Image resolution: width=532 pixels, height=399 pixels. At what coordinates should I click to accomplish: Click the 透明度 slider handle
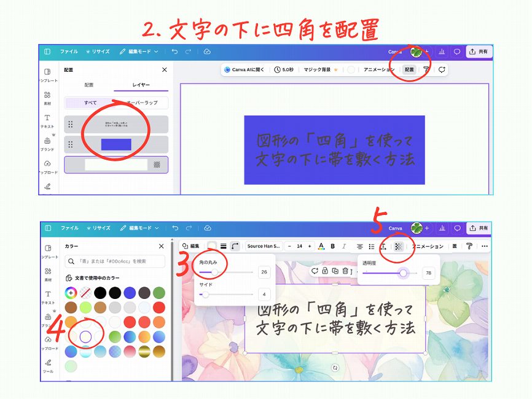[403, 273]
